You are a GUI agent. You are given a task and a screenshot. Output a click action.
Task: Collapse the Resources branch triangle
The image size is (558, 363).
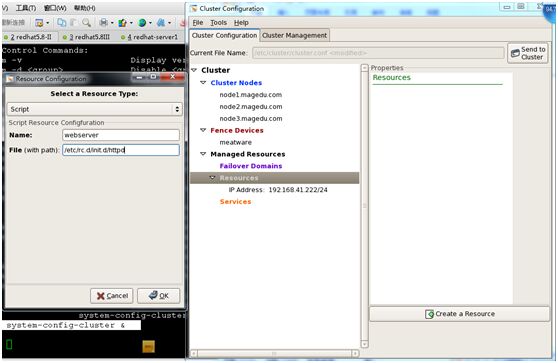[x=212, y=178]
